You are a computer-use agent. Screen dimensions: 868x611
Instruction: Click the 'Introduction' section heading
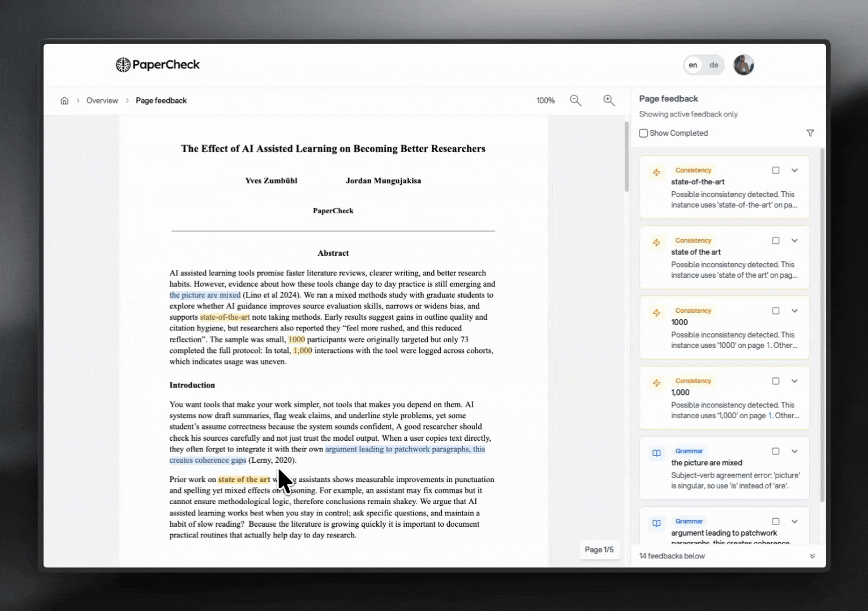click(x=192, y=385)
